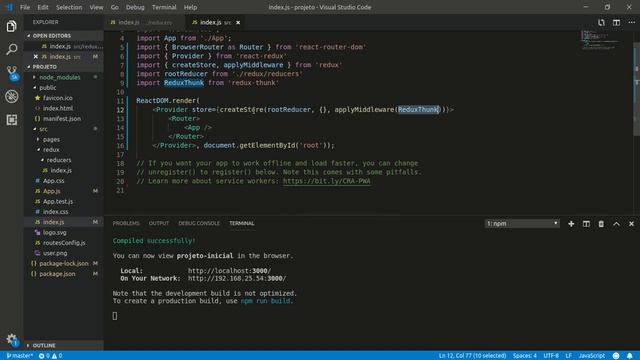Open the Explorer view in activity bar
640x360 pixels.
click(x=11, y=27)
